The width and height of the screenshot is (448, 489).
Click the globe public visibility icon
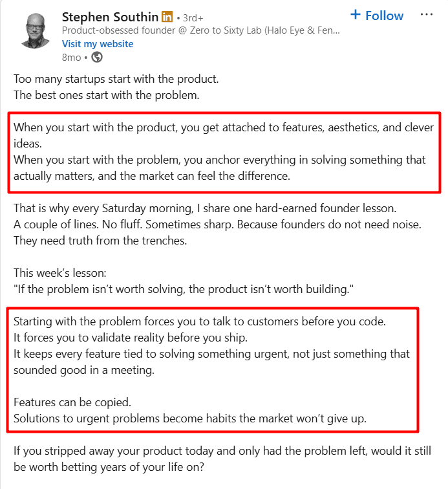[x=97, y=58]
